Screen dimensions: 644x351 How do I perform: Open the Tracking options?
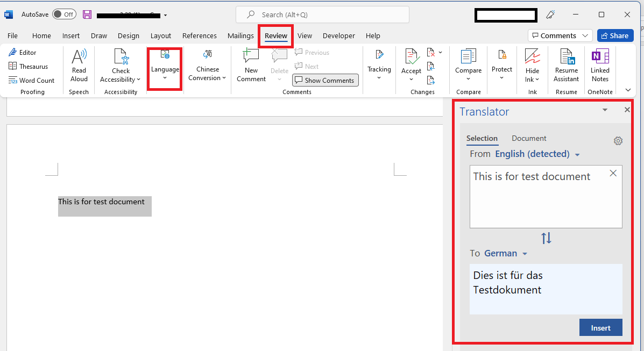pos(379,66)
